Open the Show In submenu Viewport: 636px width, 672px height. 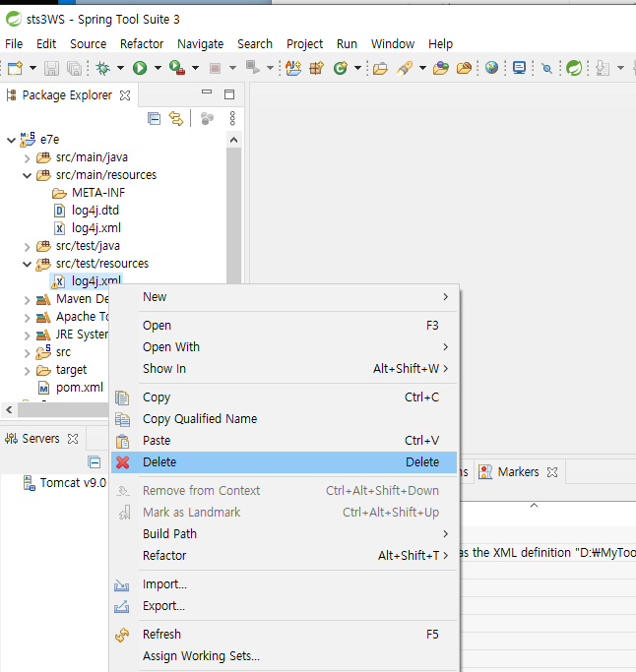284,369
